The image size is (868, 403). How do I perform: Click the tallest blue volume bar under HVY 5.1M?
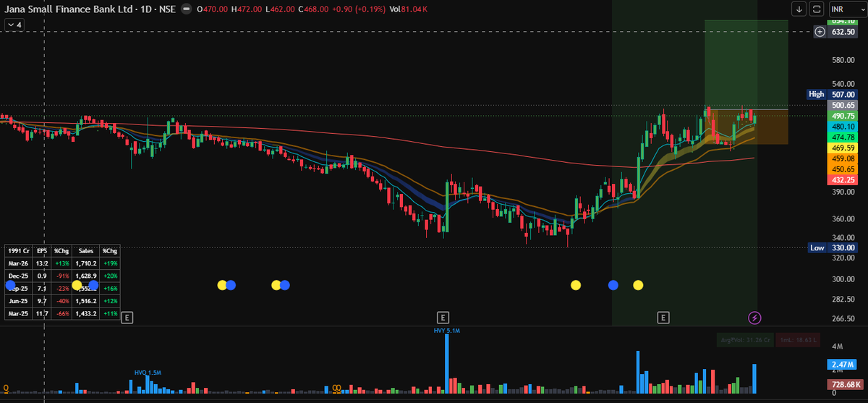pyautogui.click(x=446, y=364)
